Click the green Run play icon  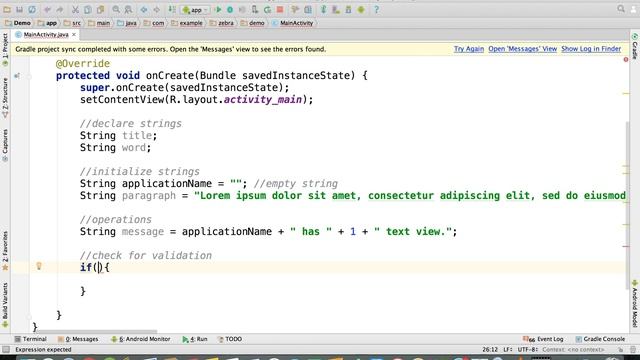(218, 9)
